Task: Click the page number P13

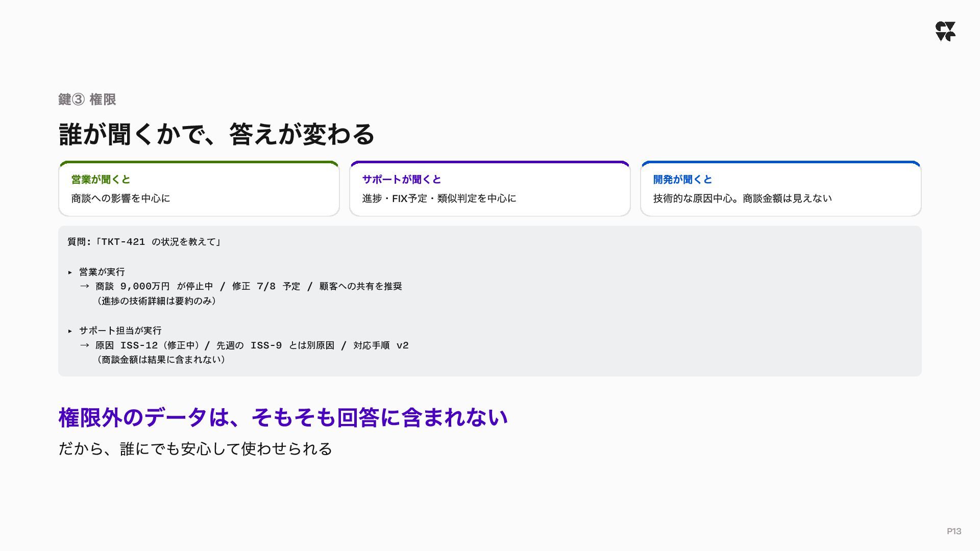Action: pyautogui.click(x=954, y=531)
